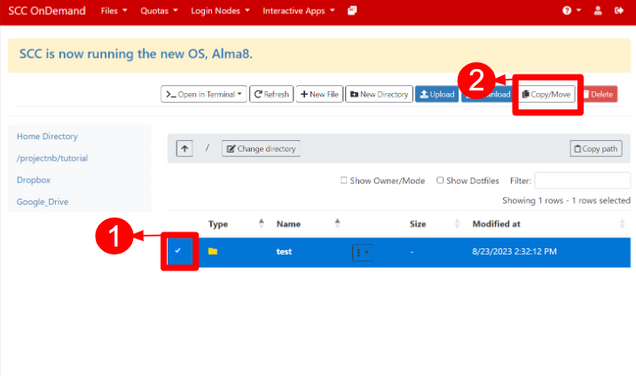Sort the list by the Name column
Viewport: 636px width, 376px height.
(288, 224)
